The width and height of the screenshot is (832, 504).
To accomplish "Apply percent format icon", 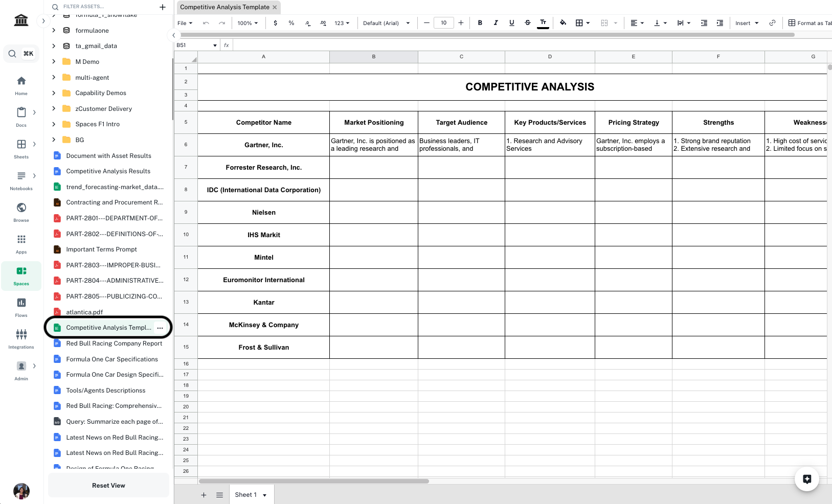I will (x=291, y=23).
